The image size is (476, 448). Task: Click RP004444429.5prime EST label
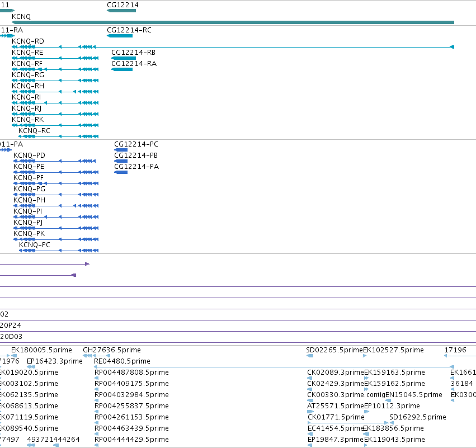(x=132, y=440)
